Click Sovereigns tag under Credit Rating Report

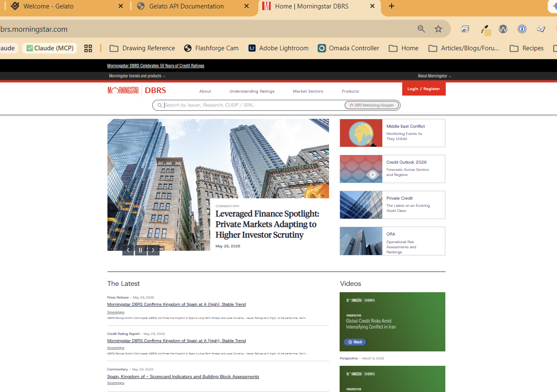[116, 348]
